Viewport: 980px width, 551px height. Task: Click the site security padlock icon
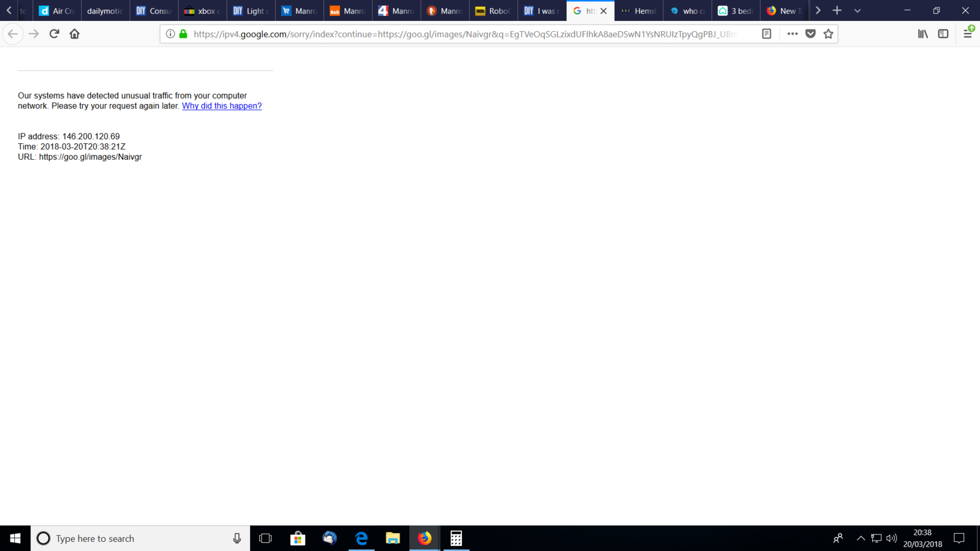[x=183, y=34]
